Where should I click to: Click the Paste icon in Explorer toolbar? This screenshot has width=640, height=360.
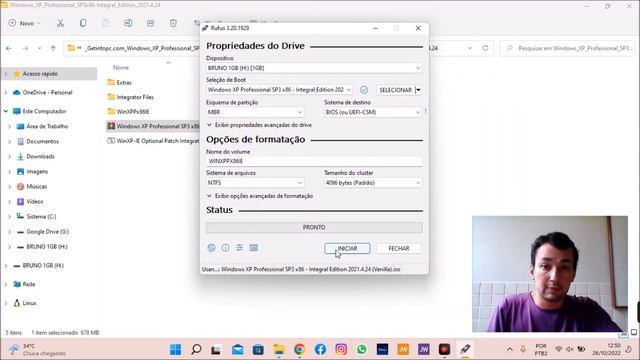pyautogui.click(x=105, y=23)
